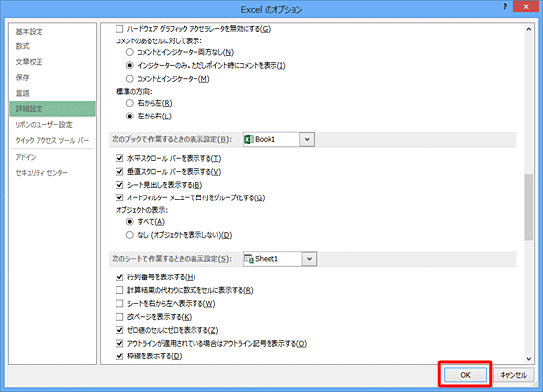The image size is (543, 392).
Task: Uncheck 行列番号を表示する
Action: (x=119, y=277)
